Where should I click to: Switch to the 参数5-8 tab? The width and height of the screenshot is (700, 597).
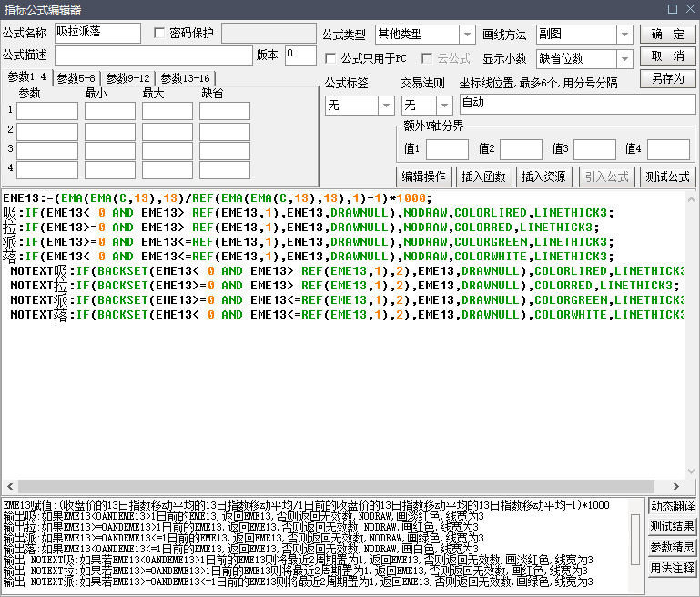[76, 78]
